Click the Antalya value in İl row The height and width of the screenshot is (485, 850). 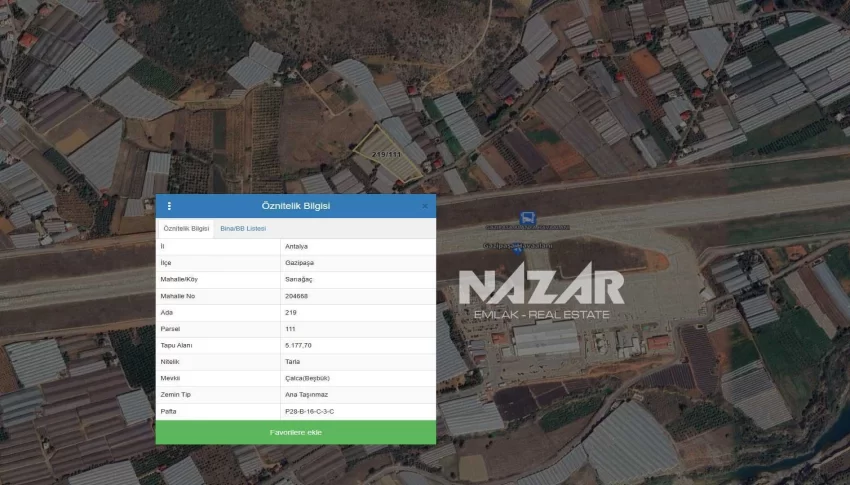(296, 246)
